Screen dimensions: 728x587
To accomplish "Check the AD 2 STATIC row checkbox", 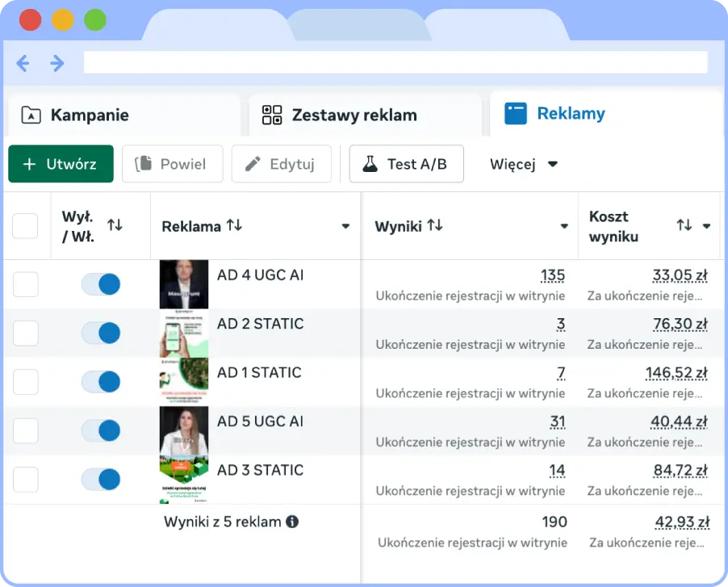I will click(x=26, y=333).
